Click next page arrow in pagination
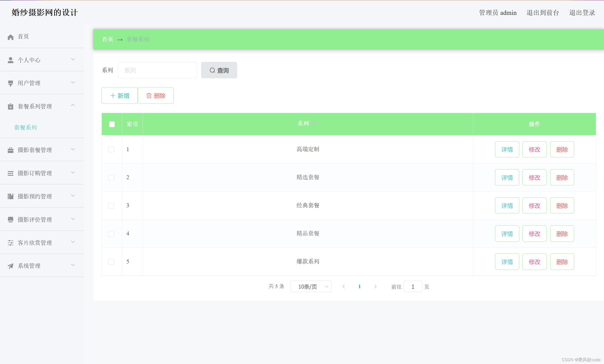The height and width of the screenshot is (364, 604). coord(375,286)
